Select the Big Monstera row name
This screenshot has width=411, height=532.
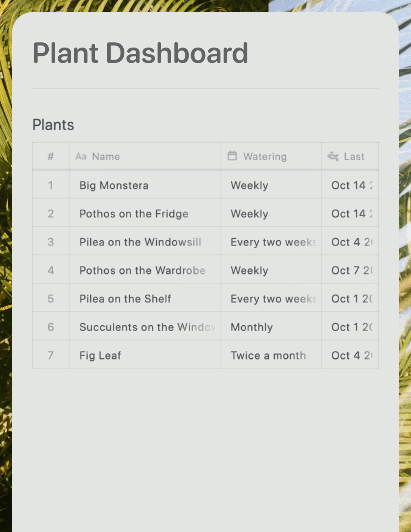tap(114, 185)
